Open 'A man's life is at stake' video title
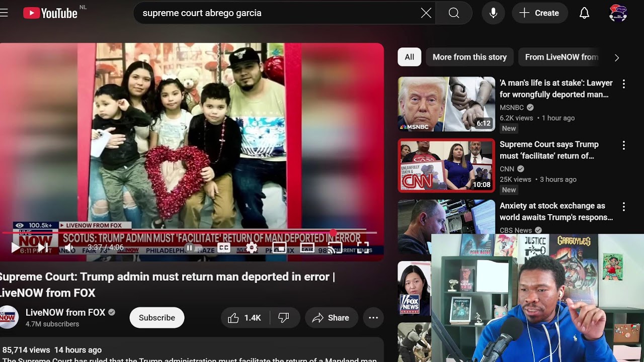644x362 pixels. pos(556,88)
